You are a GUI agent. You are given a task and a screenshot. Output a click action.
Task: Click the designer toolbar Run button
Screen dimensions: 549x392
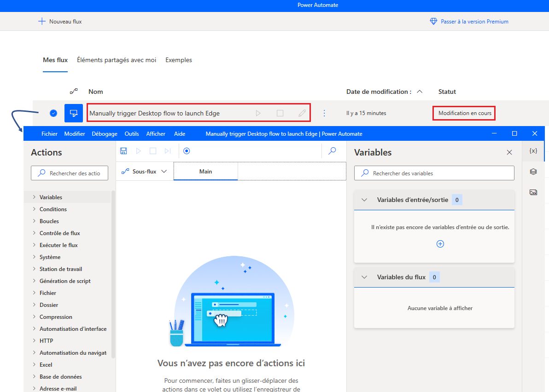[138, 151]
